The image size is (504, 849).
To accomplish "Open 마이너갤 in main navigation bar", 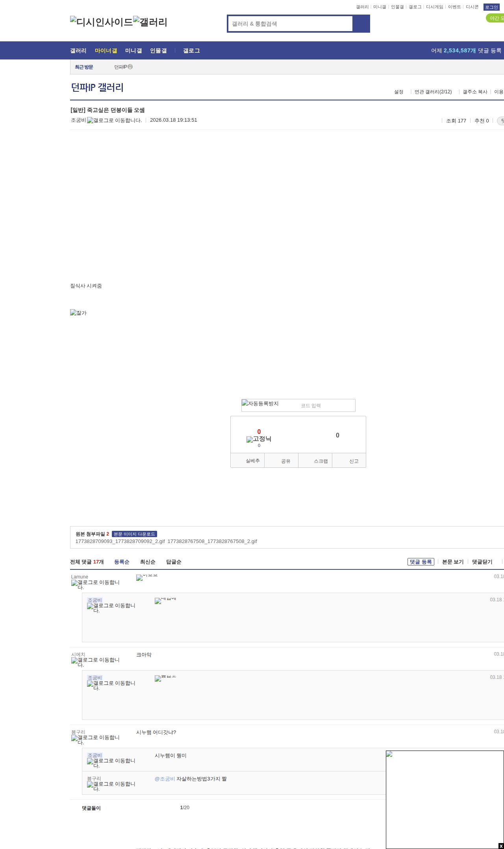I will 106,51.
